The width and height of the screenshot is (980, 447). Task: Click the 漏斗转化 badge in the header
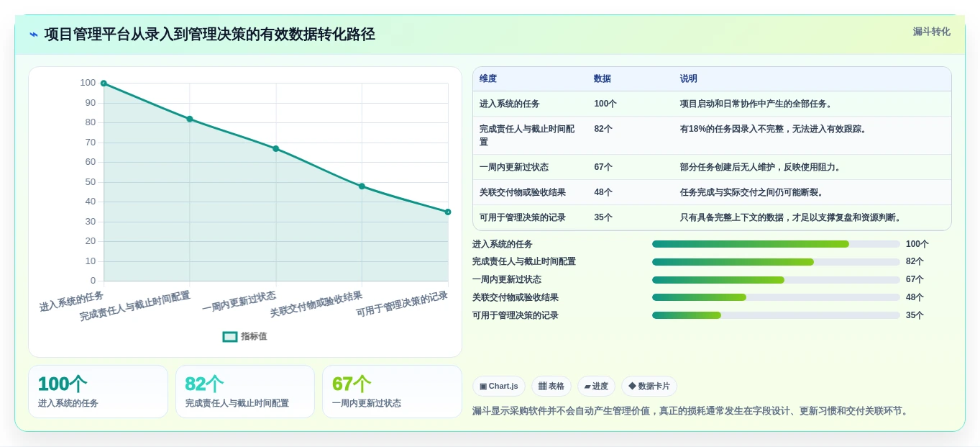(x=931, y=32)
